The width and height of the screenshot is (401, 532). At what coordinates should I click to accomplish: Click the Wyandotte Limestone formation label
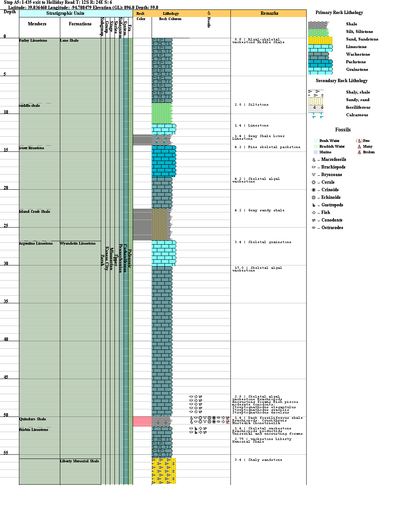[78, 243]
